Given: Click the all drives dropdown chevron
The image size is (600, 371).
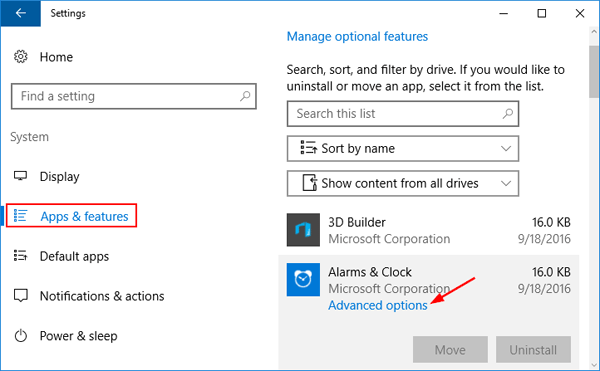Looking at the screenshot, I should click(506, 184).
